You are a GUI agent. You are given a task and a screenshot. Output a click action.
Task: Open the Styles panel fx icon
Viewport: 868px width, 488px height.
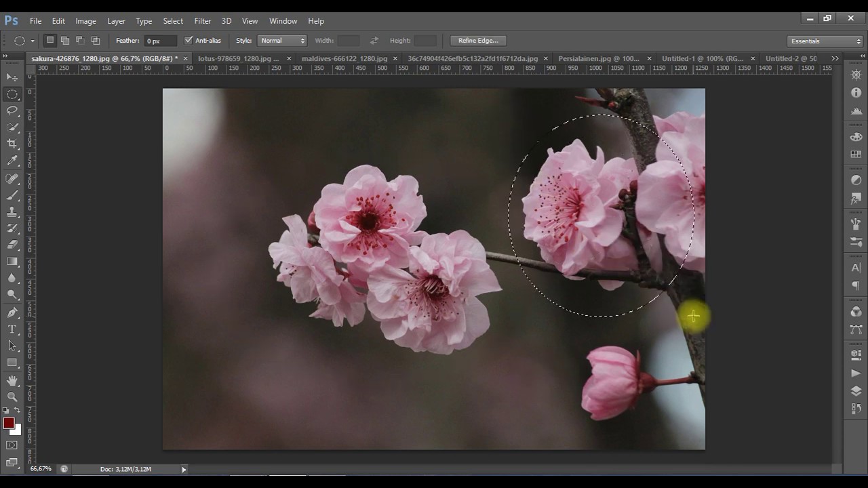(x=856, y=199)
